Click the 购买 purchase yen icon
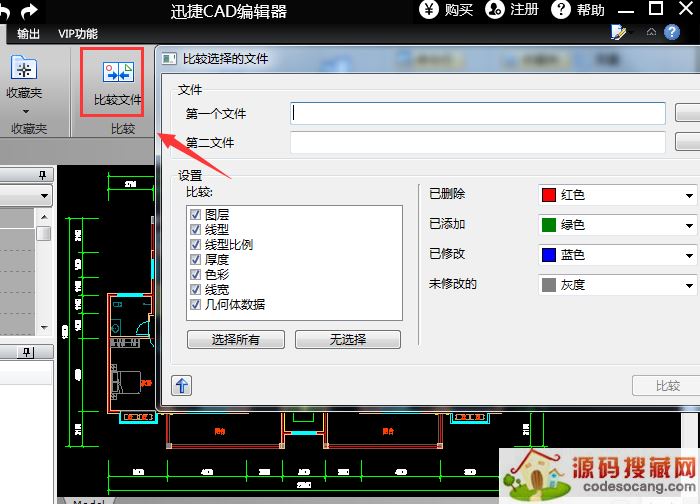700x504 pixels. [428, 10]
